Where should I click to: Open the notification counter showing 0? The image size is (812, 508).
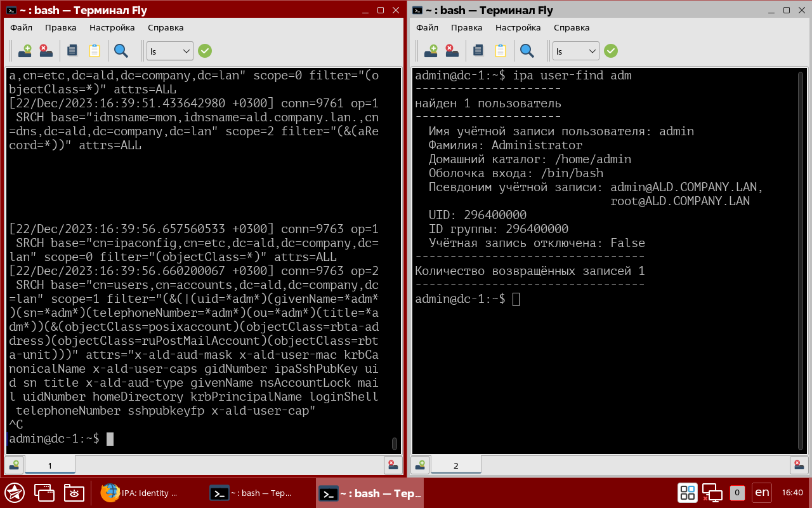(737, 493)
